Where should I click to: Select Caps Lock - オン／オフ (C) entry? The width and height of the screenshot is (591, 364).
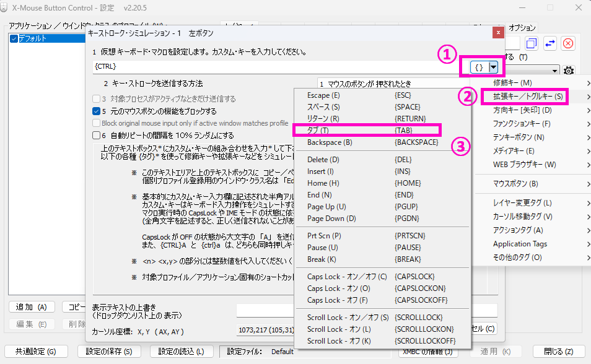point(382,277)
